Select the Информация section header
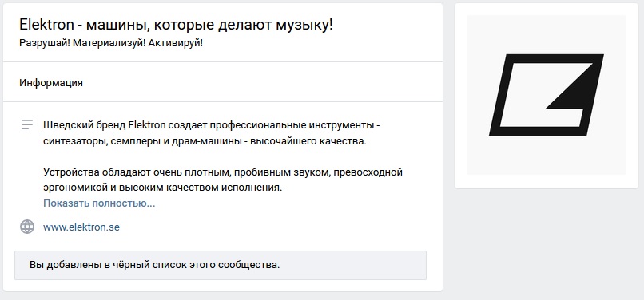644x300 pixels. (x=51, y=82)
